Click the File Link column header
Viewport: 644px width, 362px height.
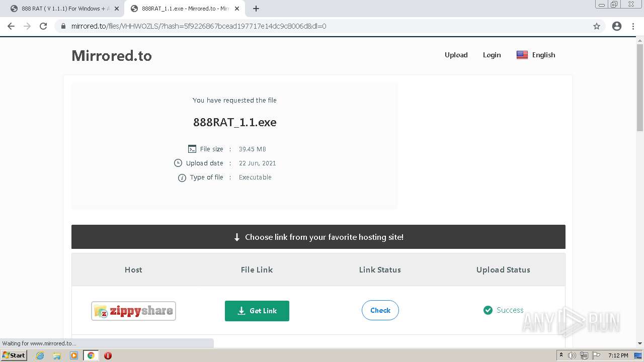point(257,269)
